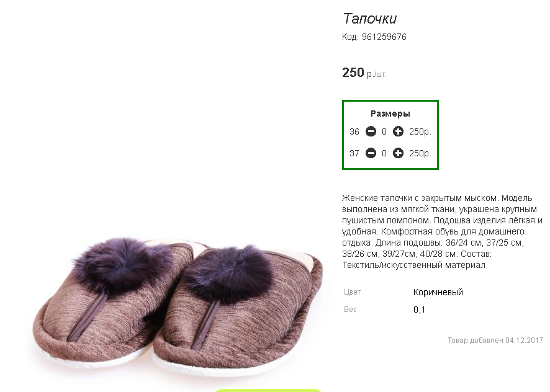The height and width of the screenshot is (392, 550).
Task: Click the 250р. price in size 37 row
Action: point(420,154)
